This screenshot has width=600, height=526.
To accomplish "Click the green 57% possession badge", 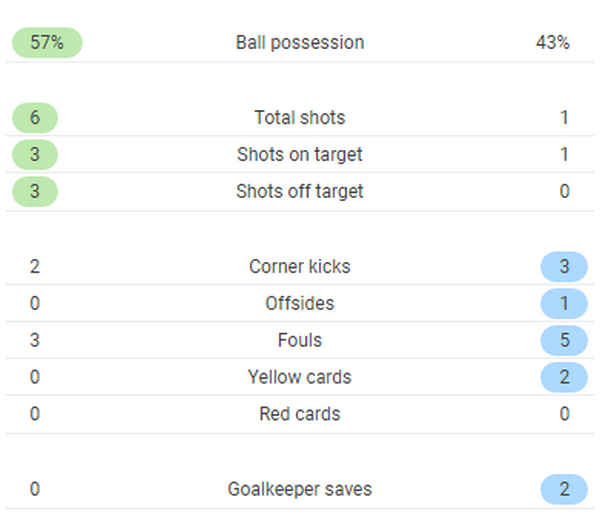I will pos(46,43).
